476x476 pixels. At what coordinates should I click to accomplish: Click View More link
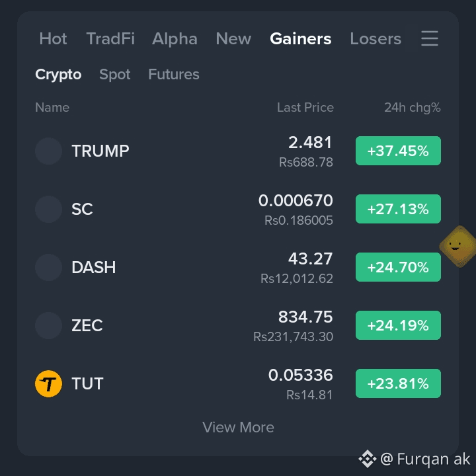pyautogui.click(x=238, y=427)
